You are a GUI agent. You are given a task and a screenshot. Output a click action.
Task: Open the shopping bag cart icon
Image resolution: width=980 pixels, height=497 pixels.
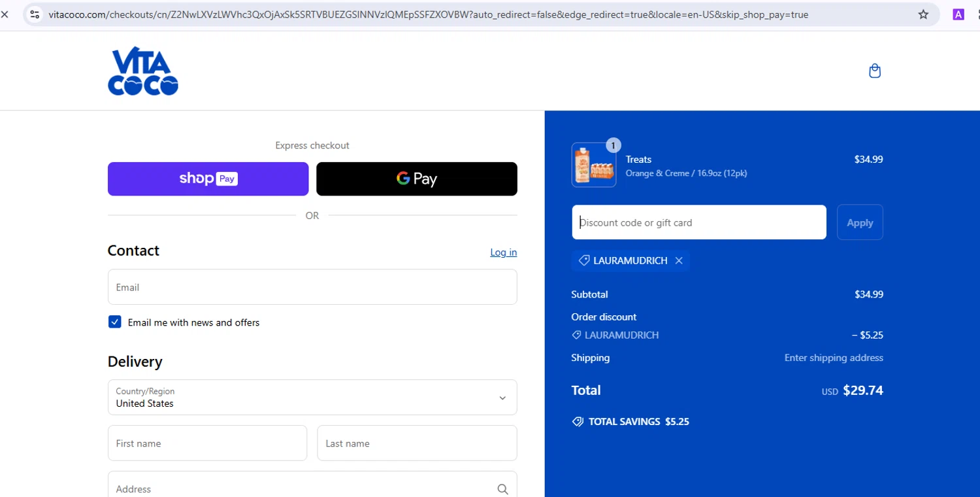(875, 71)
